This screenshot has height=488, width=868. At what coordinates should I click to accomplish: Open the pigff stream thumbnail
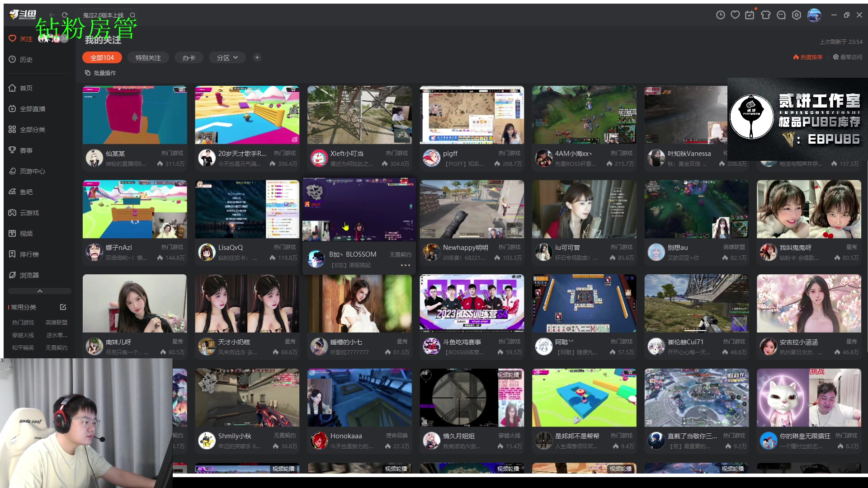472,115
